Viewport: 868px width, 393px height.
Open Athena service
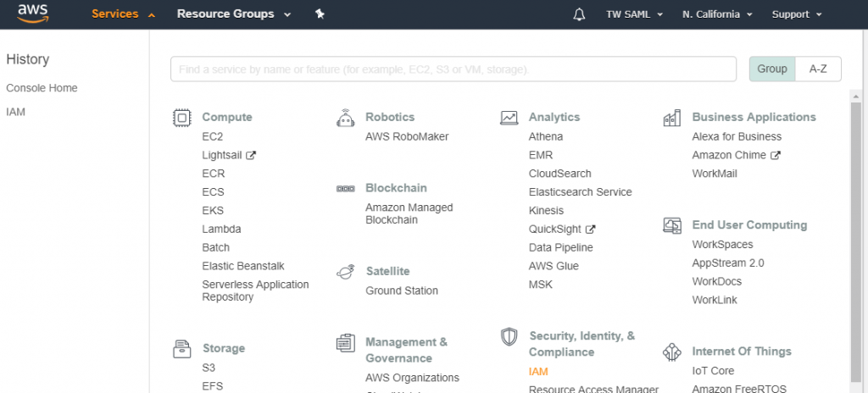[x=546, y=136]
